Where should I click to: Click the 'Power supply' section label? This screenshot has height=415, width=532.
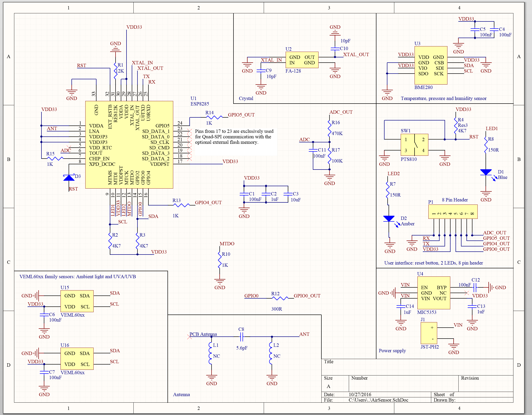point(392,351)
